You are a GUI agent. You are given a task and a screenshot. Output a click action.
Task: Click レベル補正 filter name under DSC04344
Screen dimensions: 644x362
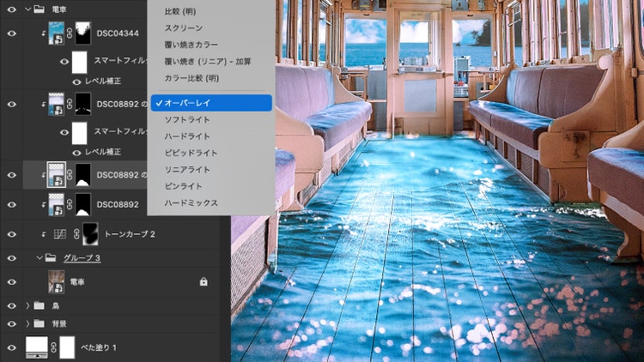coord(103,81)
